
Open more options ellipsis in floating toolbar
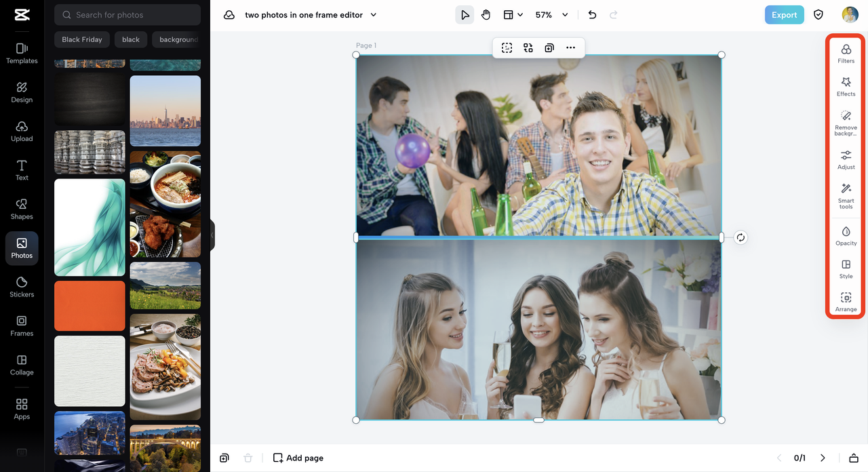pyautogui.click(x=570, y=47)
